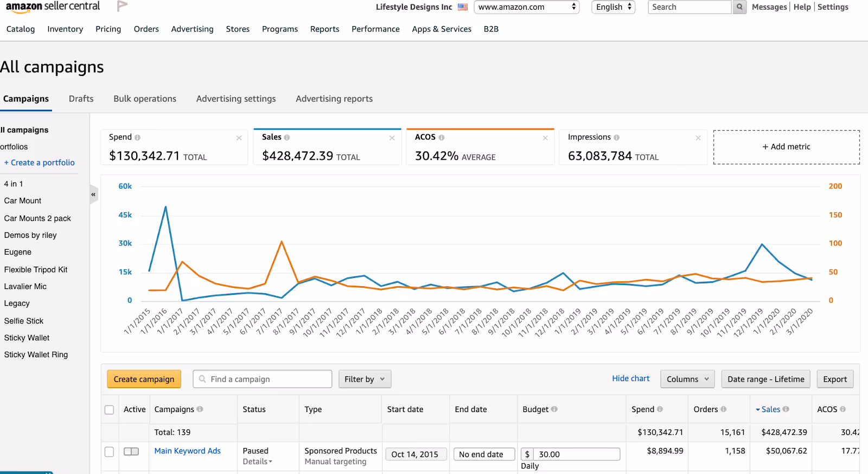Open the Columns dropdown
Viewport: 868px width, 474px height.
[x=687, y=379]
